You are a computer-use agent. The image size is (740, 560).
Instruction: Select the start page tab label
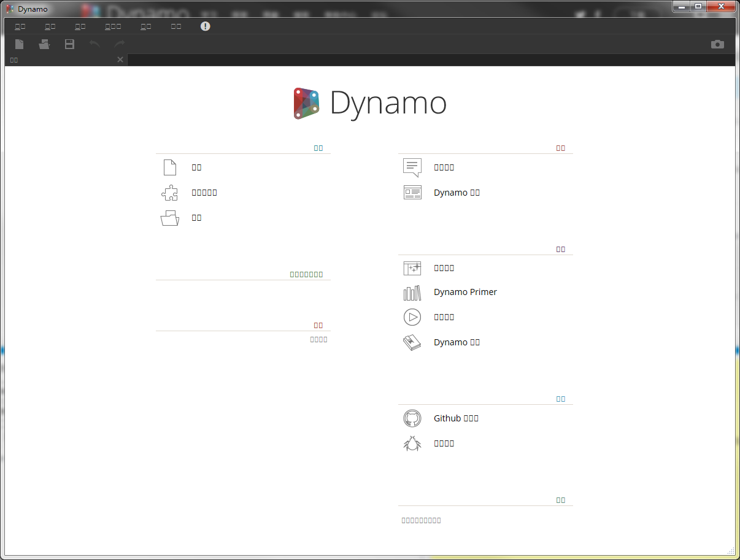14,60
